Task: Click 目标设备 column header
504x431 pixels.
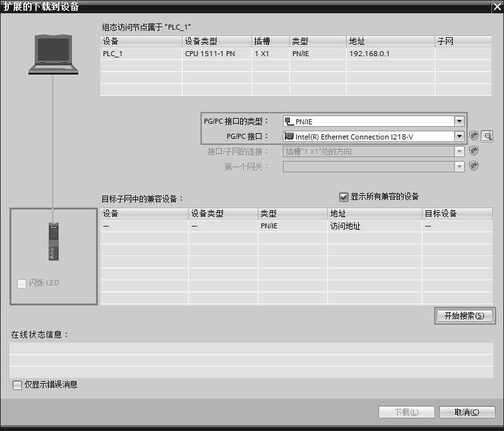Action: point(457,213)
